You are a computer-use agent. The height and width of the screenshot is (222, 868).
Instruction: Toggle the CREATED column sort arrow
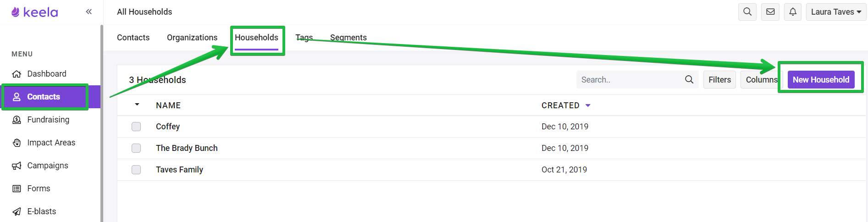point(588,105)
